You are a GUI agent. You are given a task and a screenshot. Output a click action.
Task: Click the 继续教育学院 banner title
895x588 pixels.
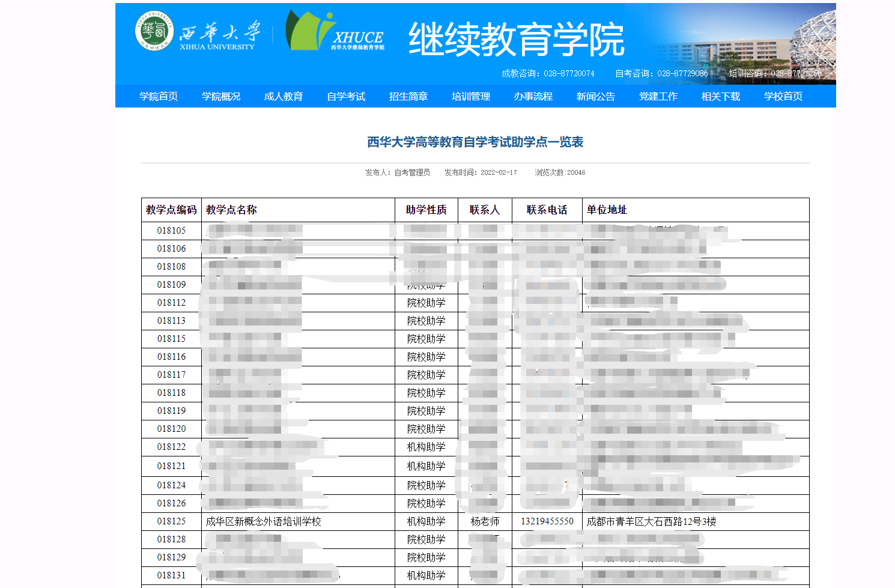coord(517,40)
